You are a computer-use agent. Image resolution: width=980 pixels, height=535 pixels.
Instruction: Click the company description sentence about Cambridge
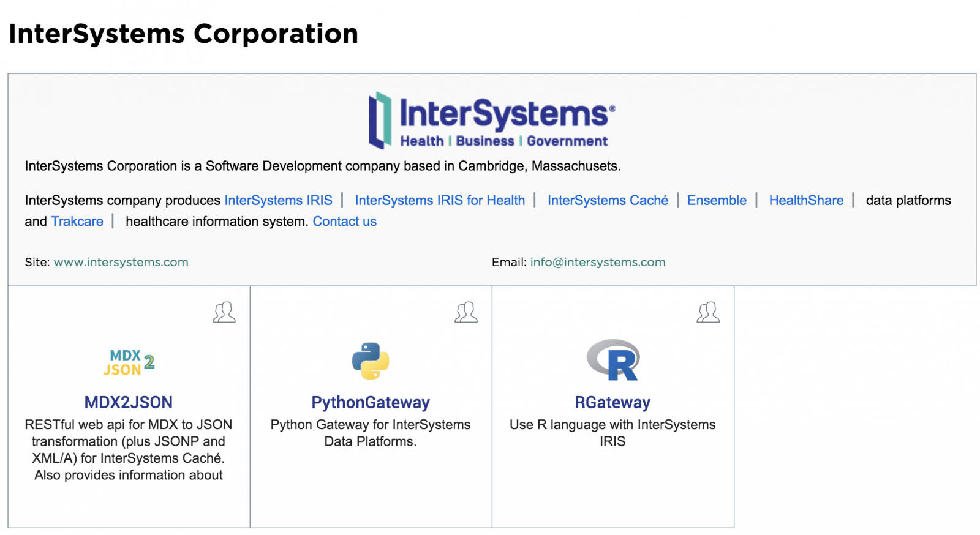323,166
